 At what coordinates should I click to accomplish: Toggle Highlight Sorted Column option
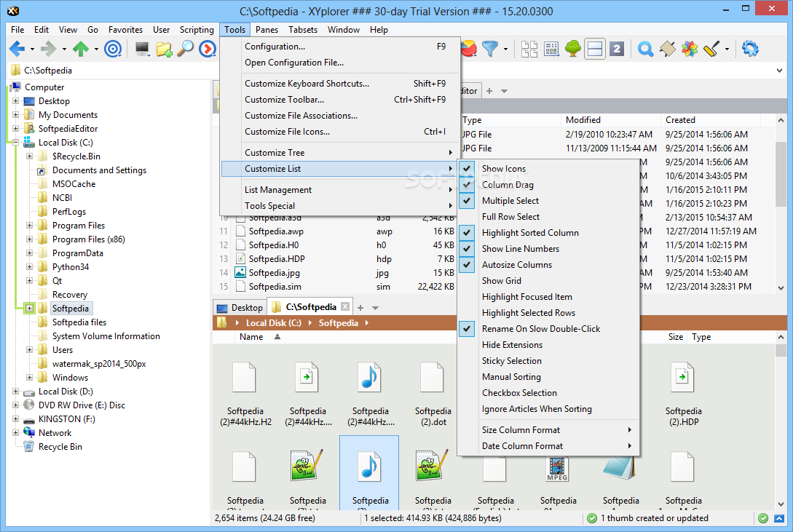point(548,233)
